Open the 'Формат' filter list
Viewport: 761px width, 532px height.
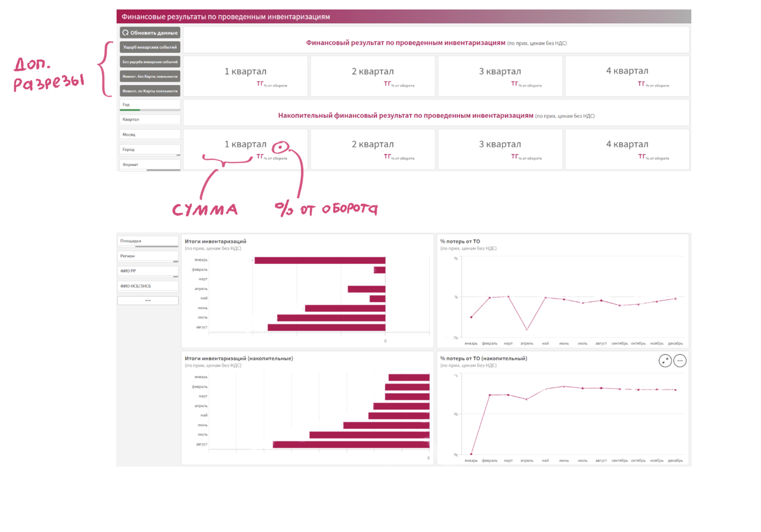(x=150, y=165)
